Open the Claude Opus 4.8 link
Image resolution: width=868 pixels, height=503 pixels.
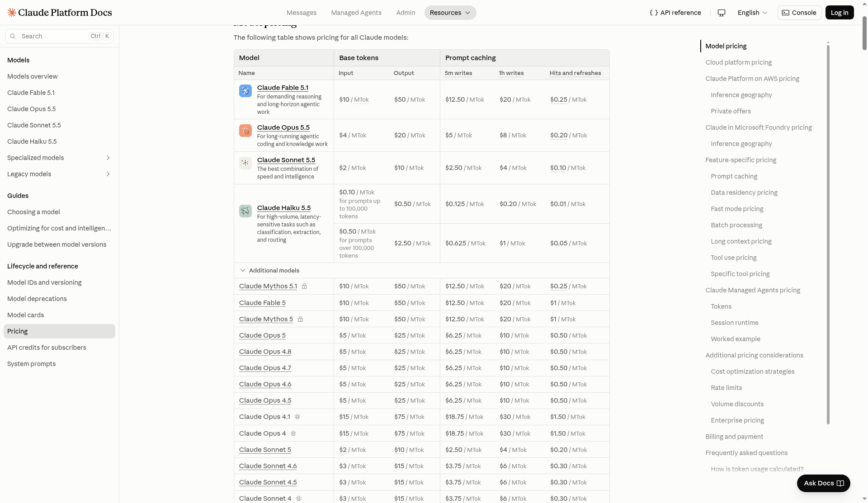coord(265,352)
